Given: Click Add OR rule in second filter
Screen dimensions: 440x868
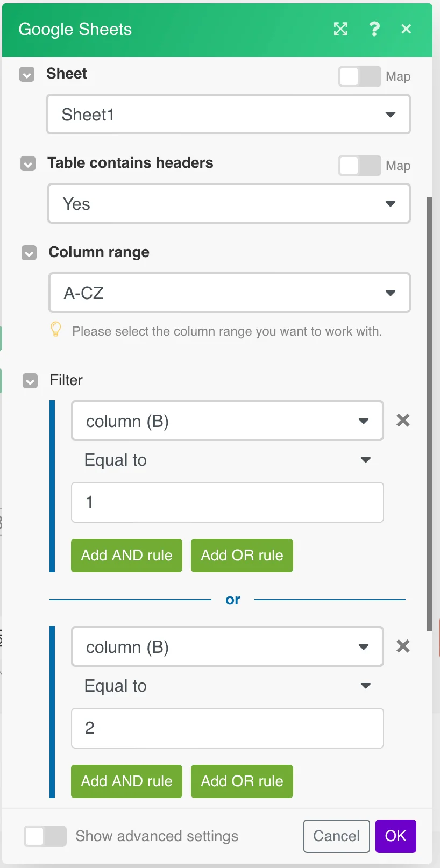Looking at the screenshot, I should pos(242,781).
